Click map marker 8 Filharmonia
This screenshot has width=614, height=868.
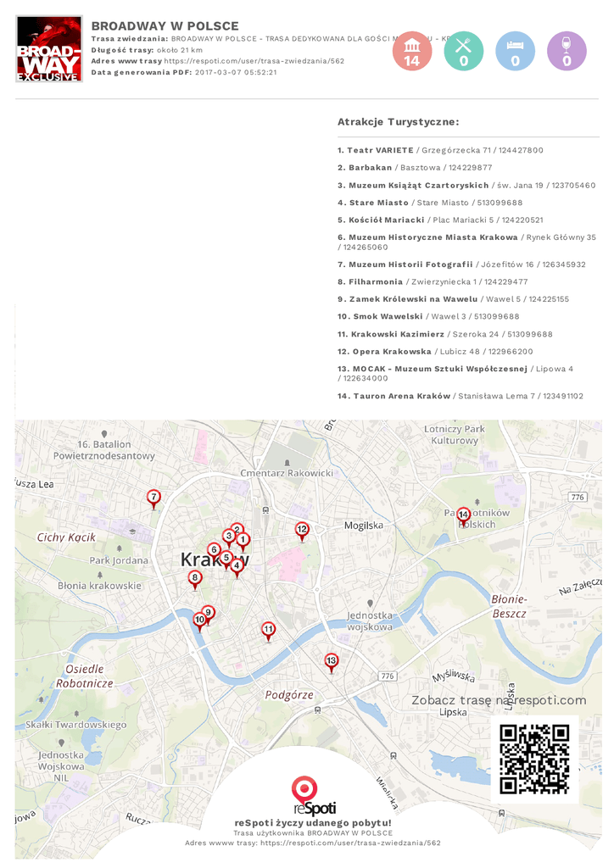(195, 579)
